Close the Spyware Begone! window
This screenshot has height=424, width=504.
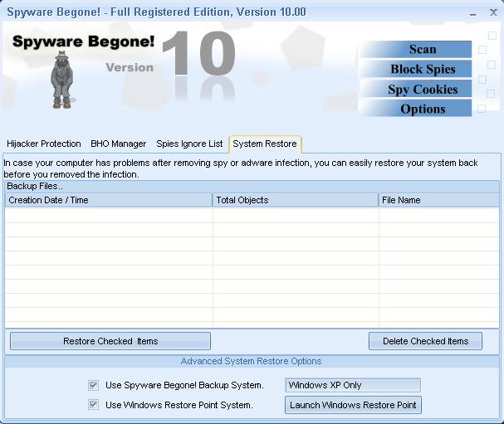pyautogui.click(x=493, y=12)
